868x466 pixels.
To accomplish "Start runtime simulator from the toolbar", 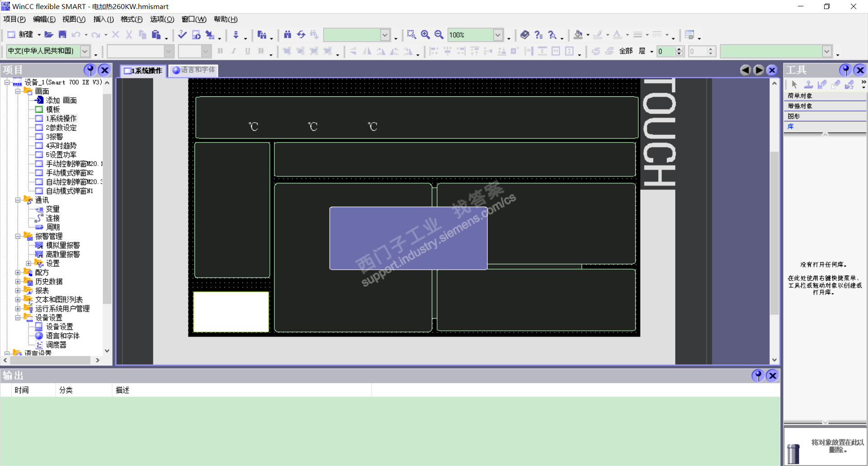I will coord(196,34).
